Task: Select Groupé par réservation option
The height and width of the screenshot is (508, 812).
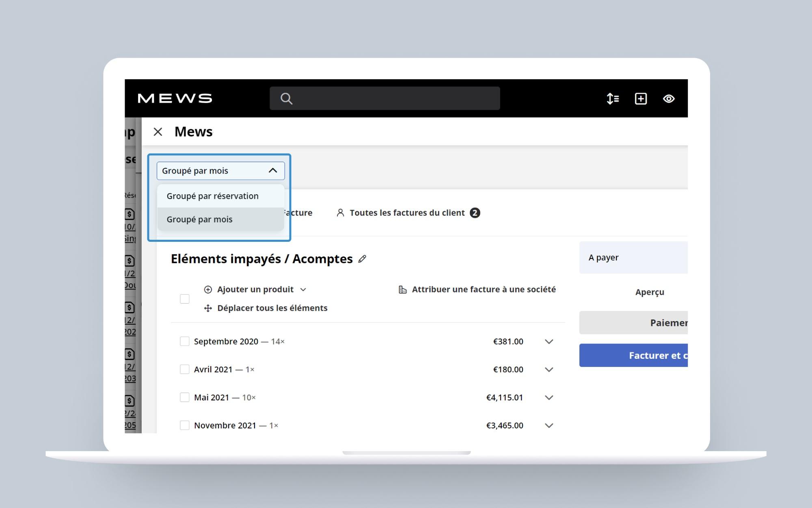Action: tap(212, 196)
